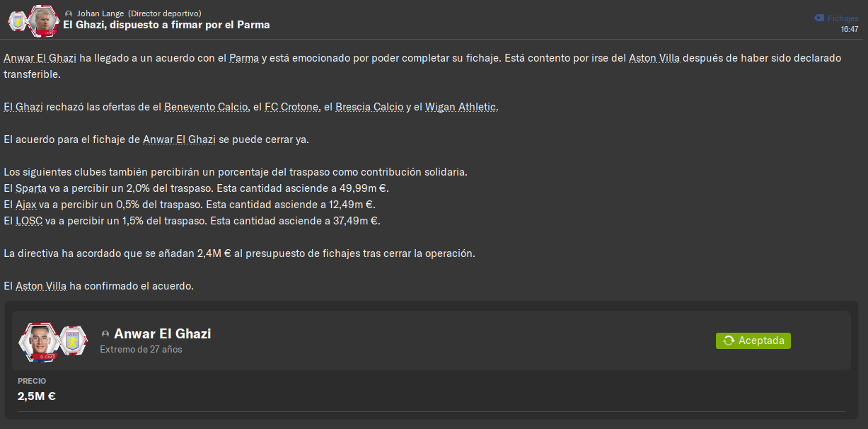Click person icon beside Johan Lange

(68, 14)
